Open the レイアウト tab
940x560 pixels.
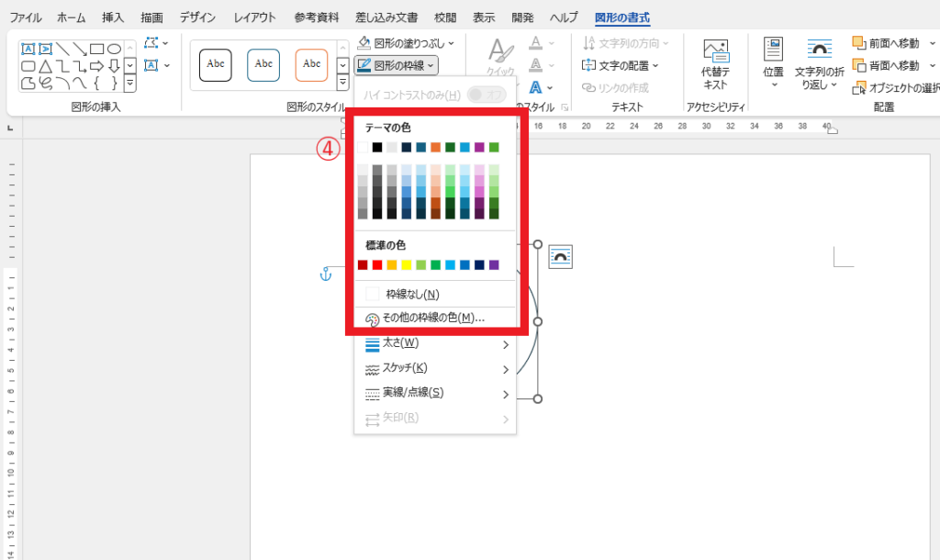[x=255, y=17]
